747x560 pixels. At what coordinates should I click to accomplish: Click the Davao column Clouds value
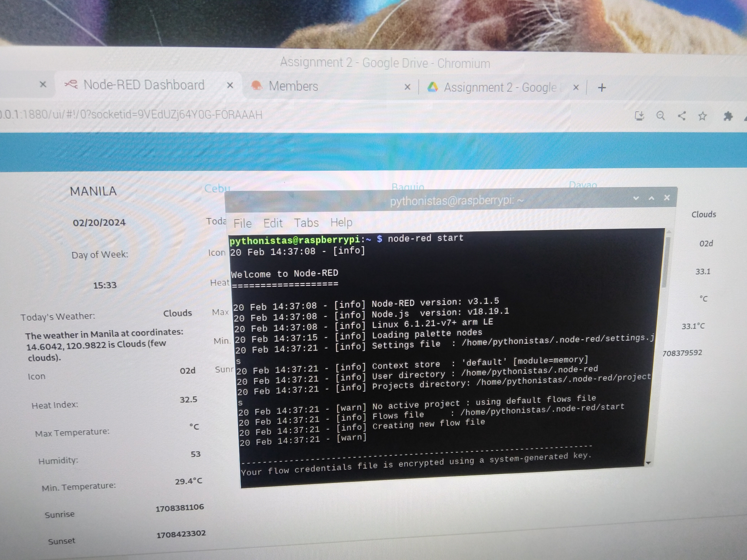tap(704, 214)
